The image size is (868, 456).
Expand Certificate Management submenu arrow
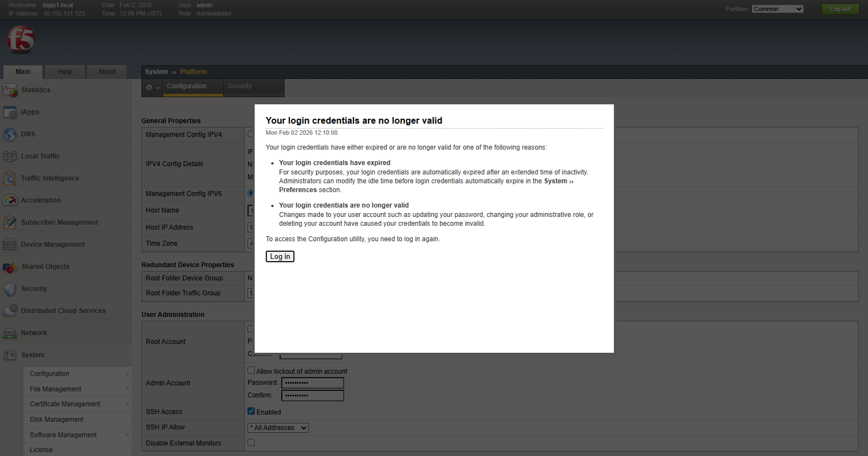pos(127,404)
